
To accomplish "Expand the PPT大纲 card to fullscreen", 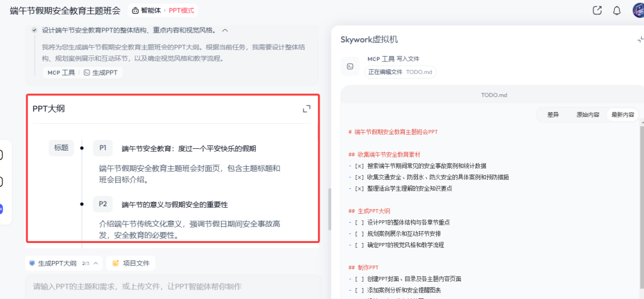I will pos(306,108).
